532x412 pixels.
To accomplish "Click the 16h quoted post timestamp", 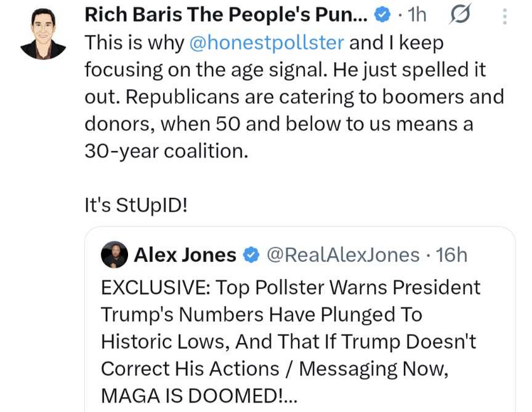I will tap(452, 255).
